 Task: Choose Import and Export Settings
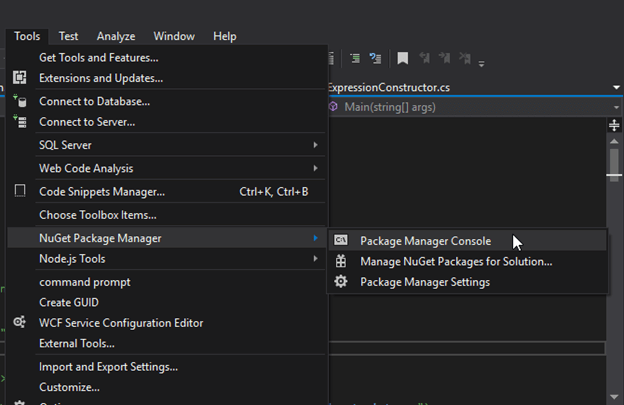(109, 366)
